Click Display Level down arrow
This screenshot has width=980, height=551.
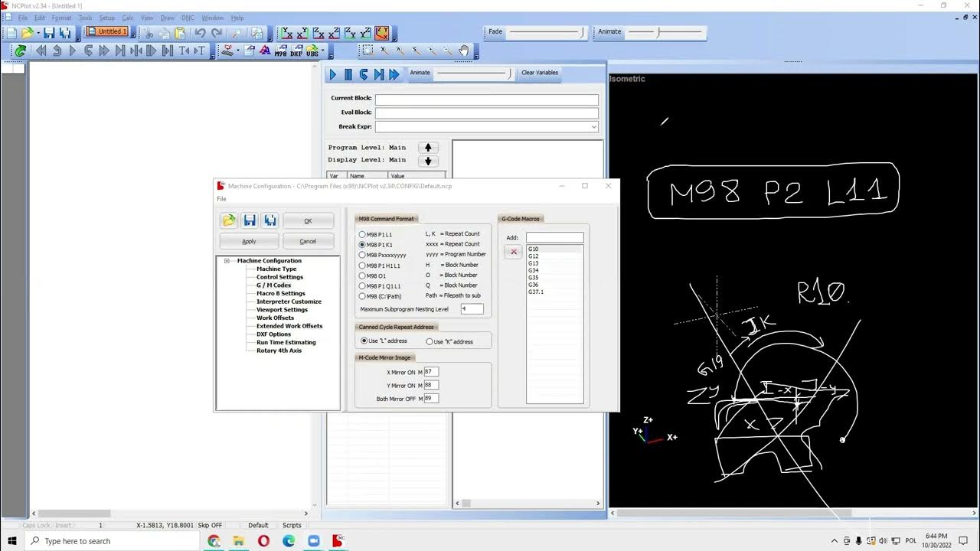click(428, 161)
